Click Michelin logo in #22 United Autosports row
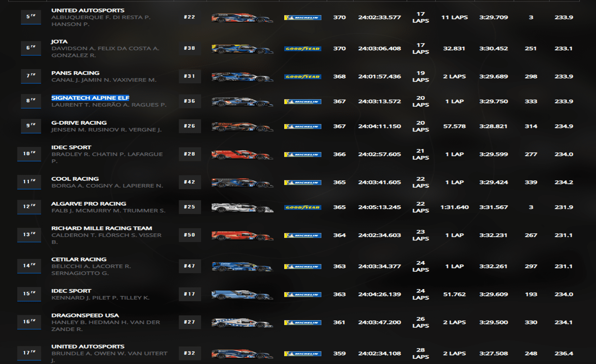Screen dimensions: 596x364 pyautogui.click(x=302, y=18)
